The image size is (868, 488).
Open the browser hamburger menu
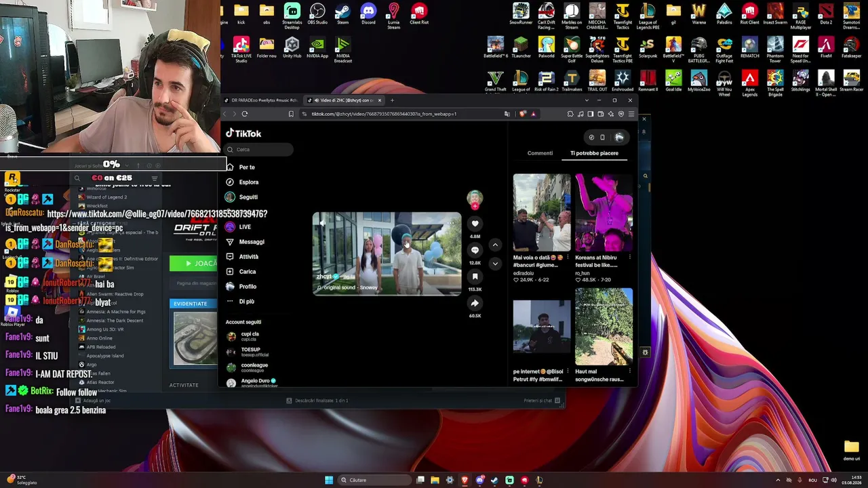point(631,114)
